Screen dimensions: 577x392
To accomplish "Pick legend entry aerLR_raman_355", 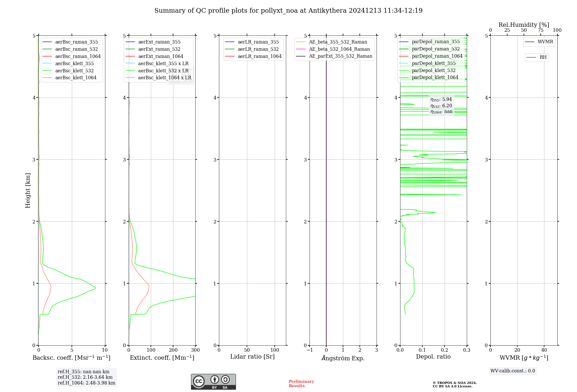I will (x=252, y=42).
